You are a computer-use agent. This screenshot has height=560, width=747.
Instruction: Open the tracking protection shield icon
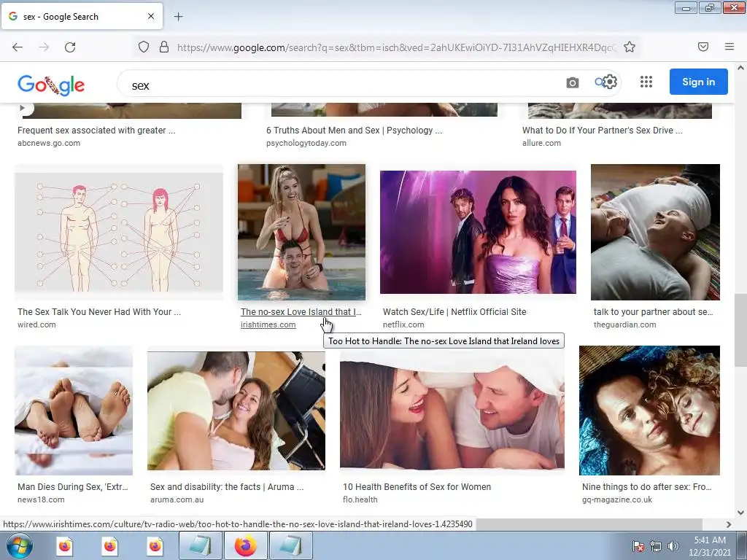click(x=144, y=47)
